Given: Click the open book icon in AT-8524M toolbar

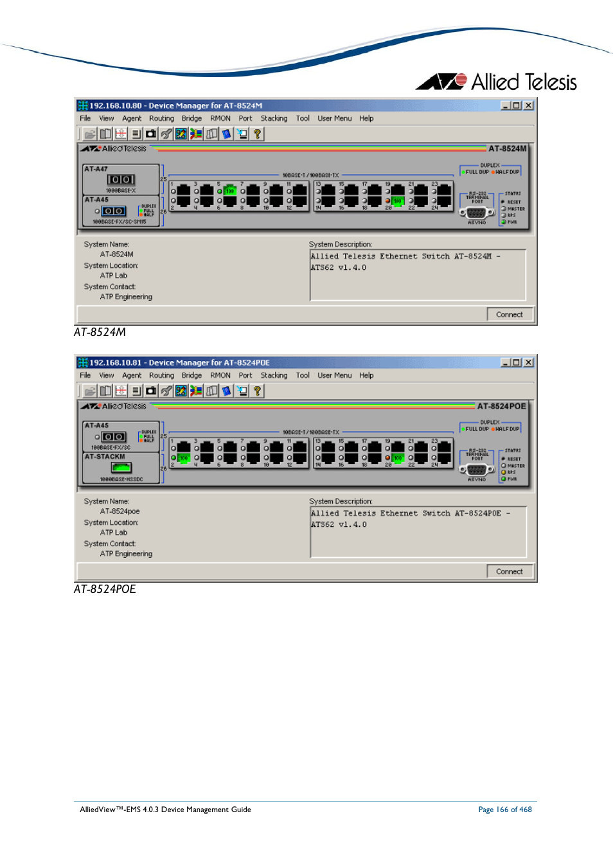Looking at the screenshot, I should point(105,134).
